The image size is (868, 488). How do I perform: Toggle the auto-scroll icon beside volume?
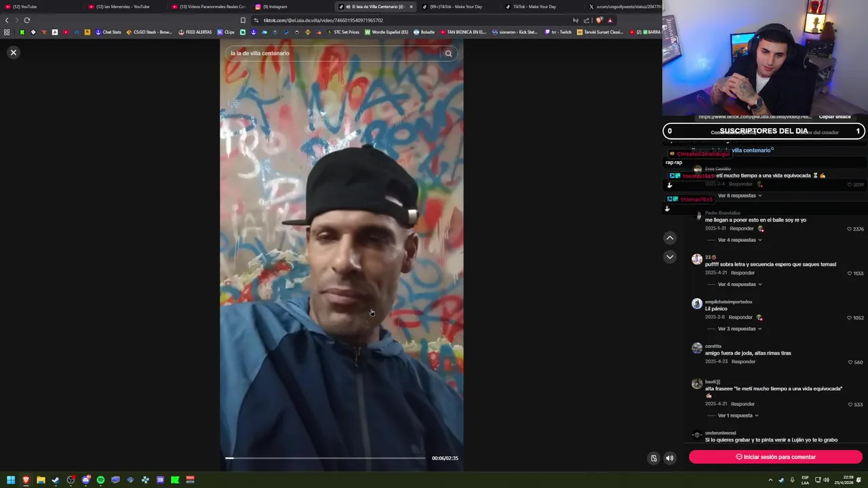(x=654, y=458)
